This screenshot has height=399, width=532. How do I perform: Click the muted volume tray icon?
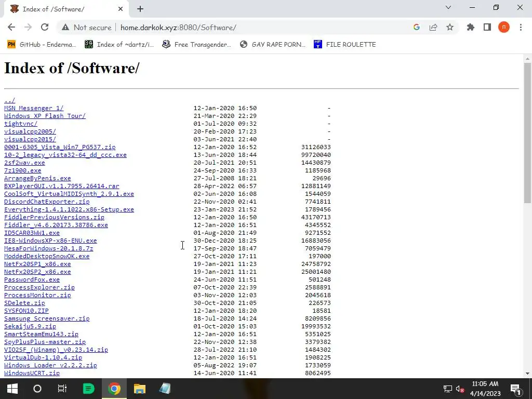click(x=460, y=389)
